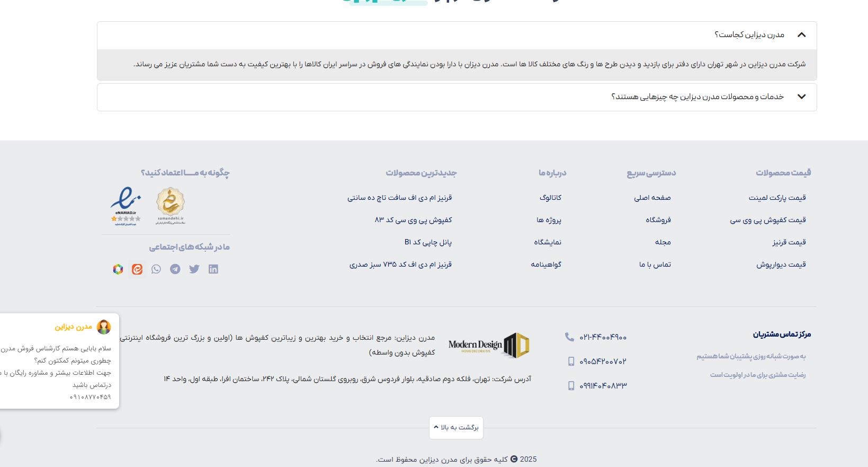868x467 pixels.
Task: Call the mobile number ۰۹۹۱۴۰۴۰۸۳۳
Action: pos(603,386)
